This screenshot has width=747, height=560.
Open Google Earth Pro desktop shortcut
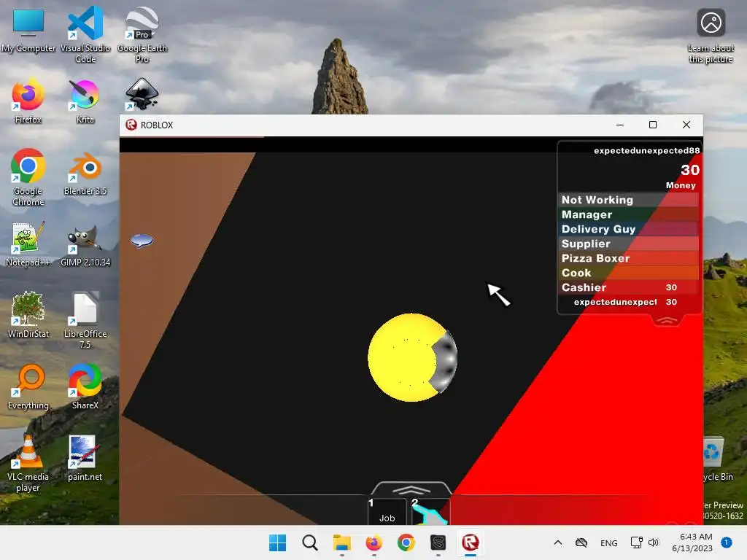142,35
